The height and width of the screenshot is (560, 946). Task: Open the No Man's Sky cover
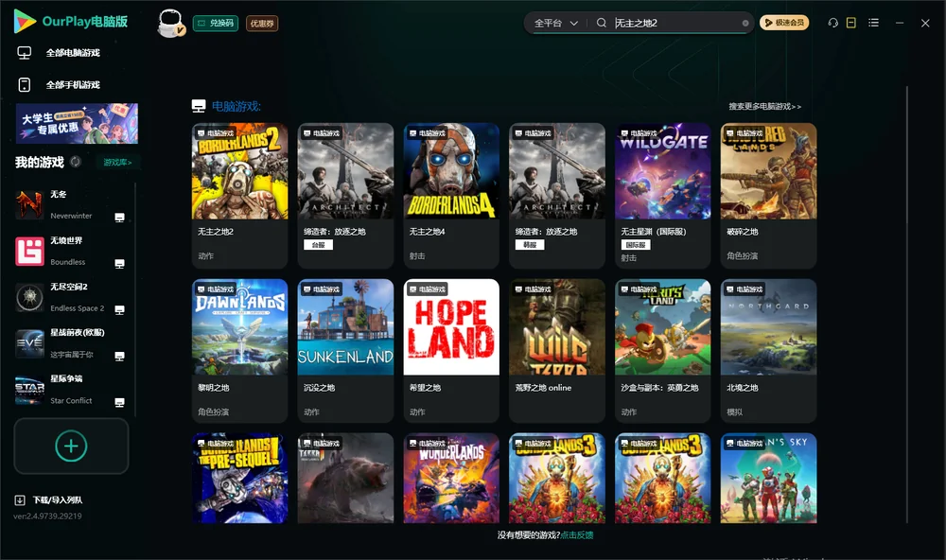pyautogui.click(x=768, y=478)
